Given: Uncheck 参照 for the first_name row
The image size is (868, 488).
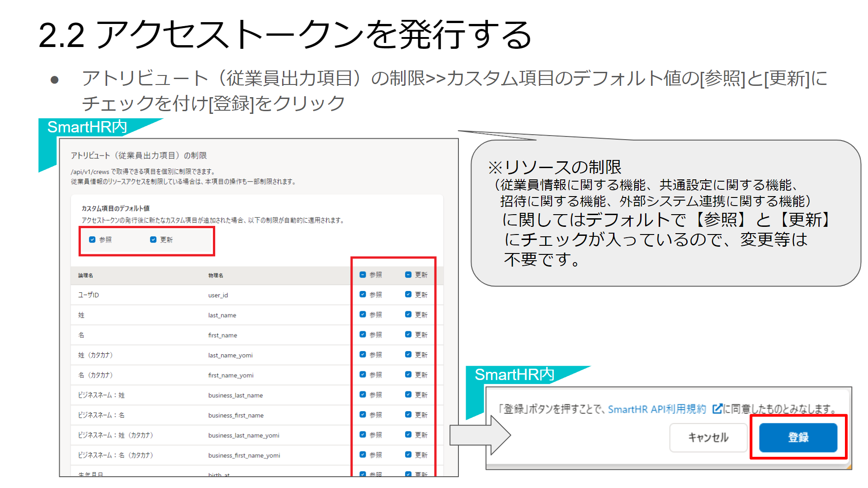Looking at the screenshot, I should [x=363, y=334].
